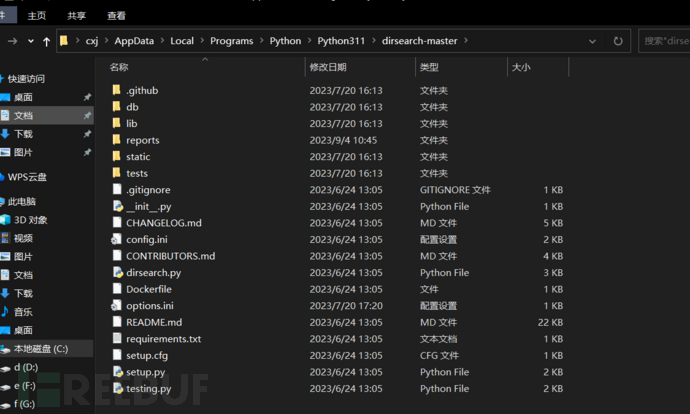Click the cxj breadcrumb segment
690x414 pixels.
click(x=92, y=41)
